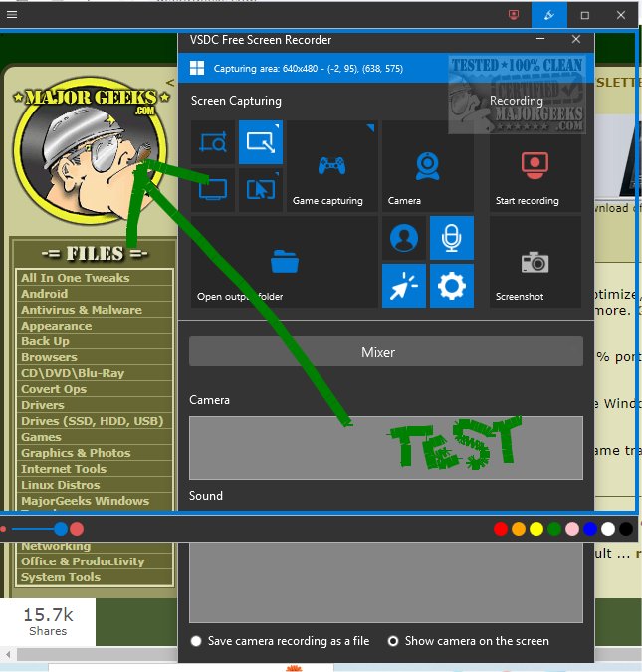Pick the orange drawing color
Viewport: 642px width, 672px height.
[x=519, y=529]
